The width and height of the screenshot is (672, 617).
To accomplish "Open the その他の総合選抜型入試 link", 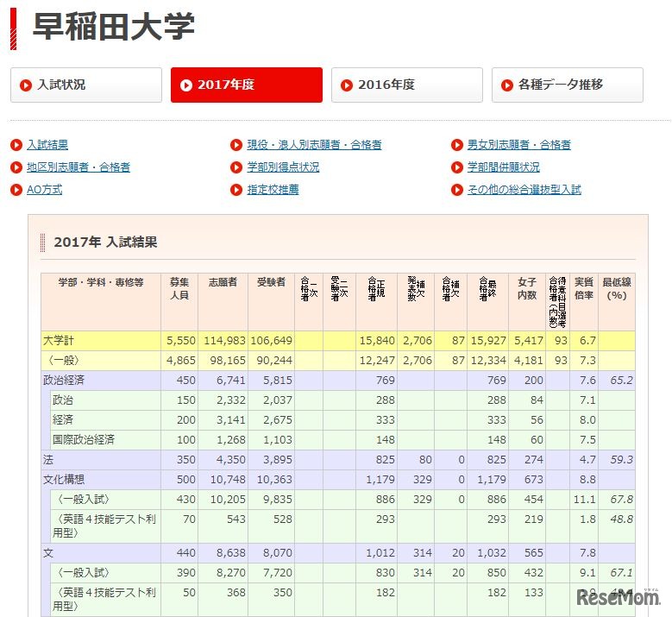I will (524, 190).
